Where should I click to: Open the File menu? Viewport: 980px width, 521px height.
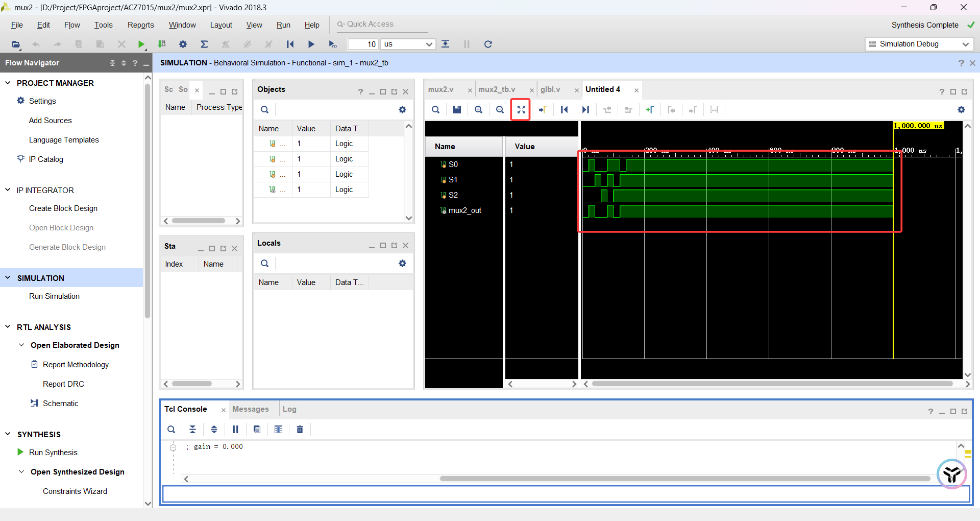[17, 25]
